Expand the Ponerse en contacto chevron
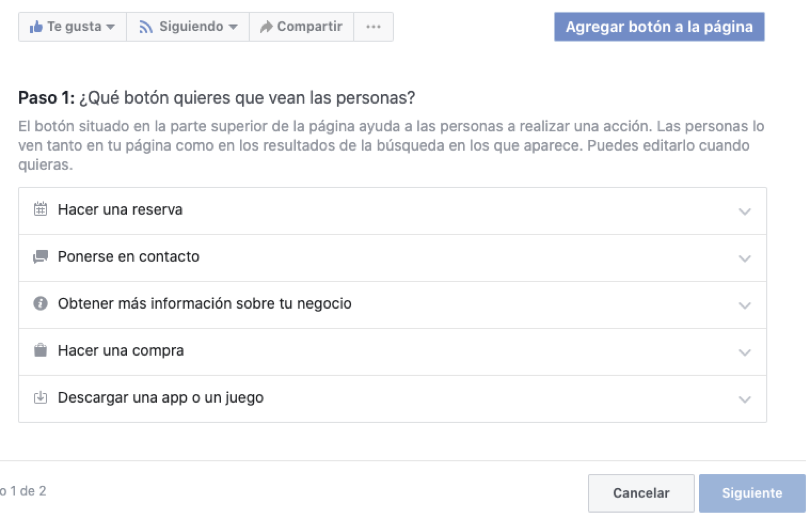This screenshot has height=518, width=808. (x=744, y=259)
